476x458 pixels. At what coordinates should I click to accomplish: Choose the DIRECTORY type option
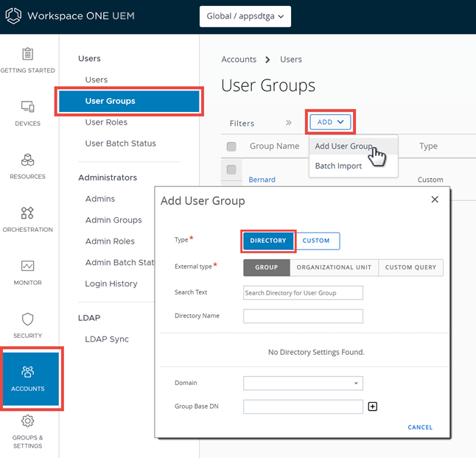tap(268, 241)
